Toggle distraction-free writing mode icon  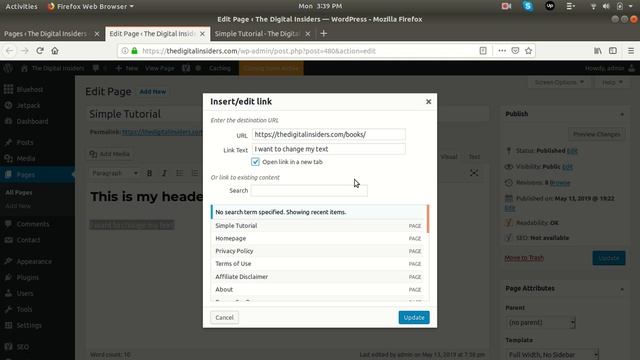[474, 173]
